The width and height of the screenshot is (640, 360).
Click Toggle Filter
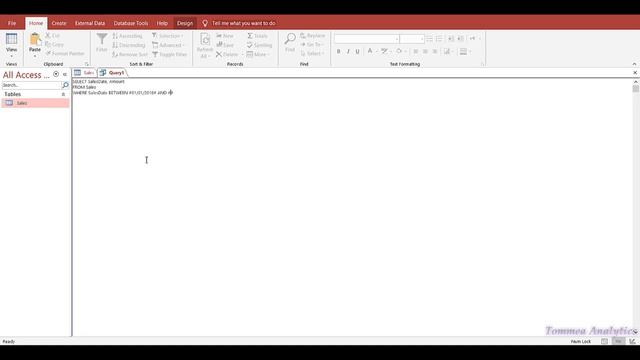pyautogui.click(x=169, y=54)
